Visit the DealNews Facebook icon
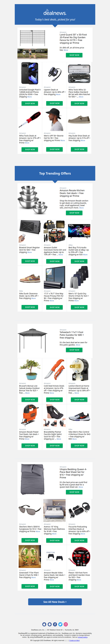 pyautogui.click(x=55, y=624)
